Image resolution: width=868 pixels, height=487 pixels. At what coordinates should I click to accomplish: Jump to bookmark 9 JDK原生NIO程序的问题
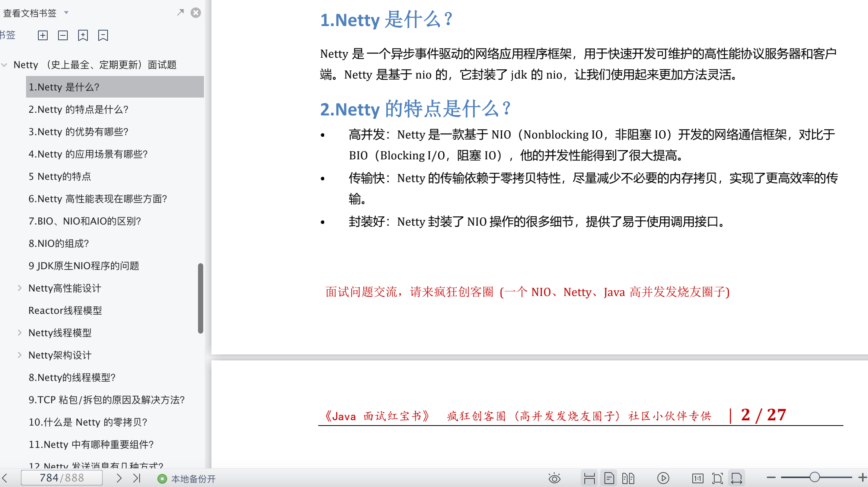point(84,265)
